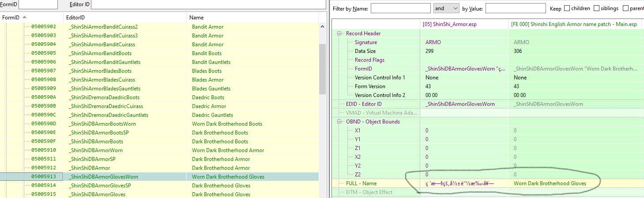Sort by the EditorID column header
Viewport: 644px width, 198px height.
(x=124, y=17)
